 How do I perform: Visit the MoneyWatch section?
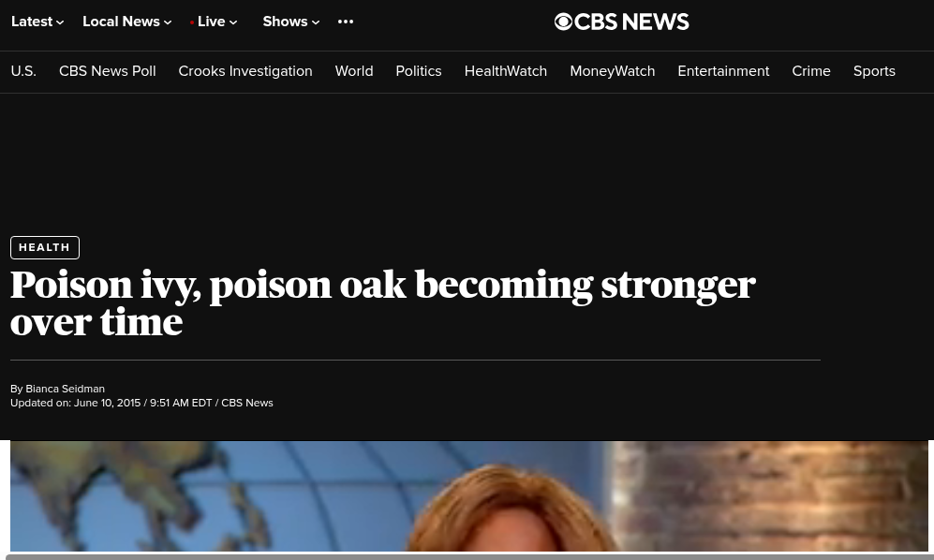[x=613, y=71]
